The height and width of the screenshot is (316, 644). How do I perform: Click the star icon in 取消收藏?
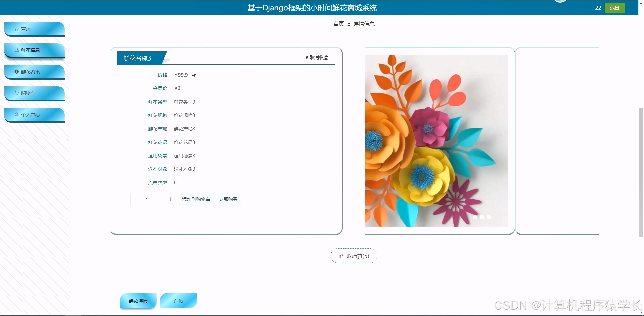tap(307, 57)
